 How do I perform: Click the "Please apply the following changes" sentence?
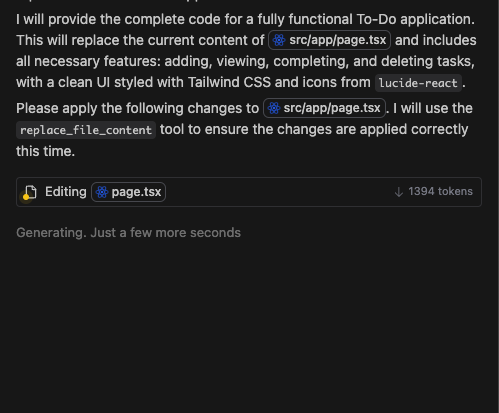tap(137, 108)
